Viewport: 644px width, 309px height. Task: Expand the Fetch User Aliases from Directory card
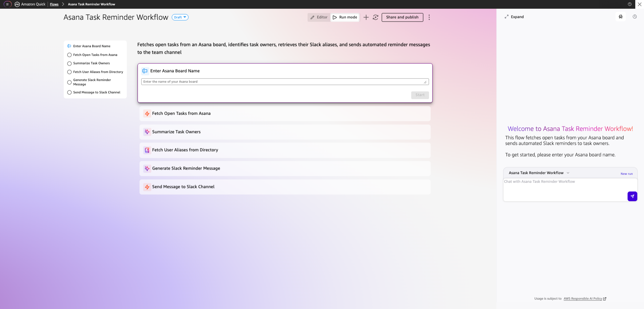click(x=285, y=150)
